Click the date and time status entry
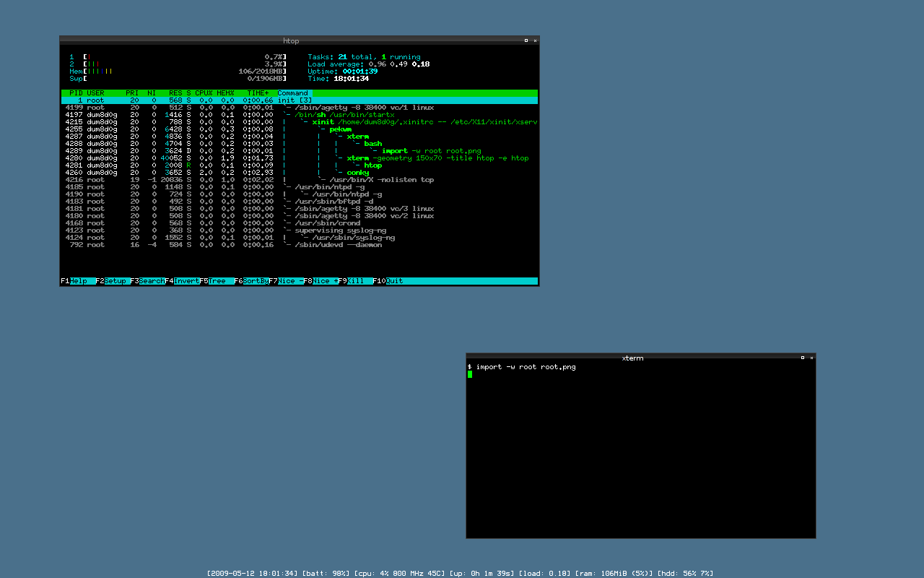This screenshot has width=924, height=578. click(x=253, y=574)
